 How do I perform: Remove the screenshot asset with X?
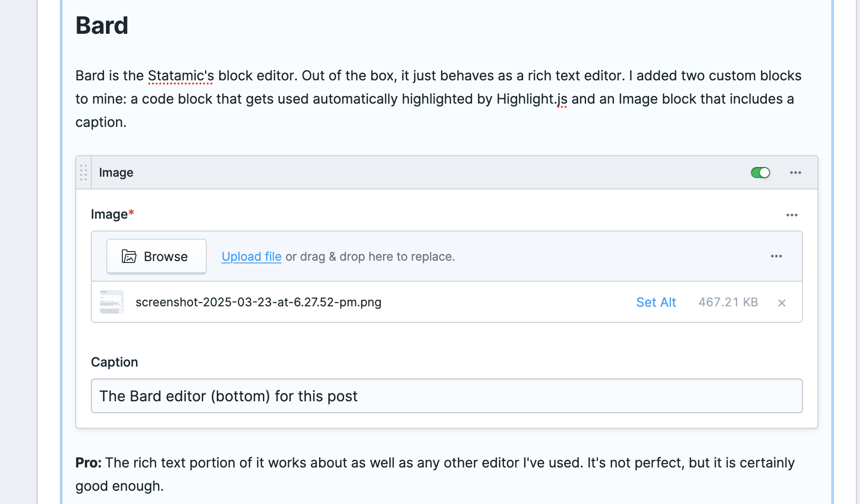tap(781, 303)
